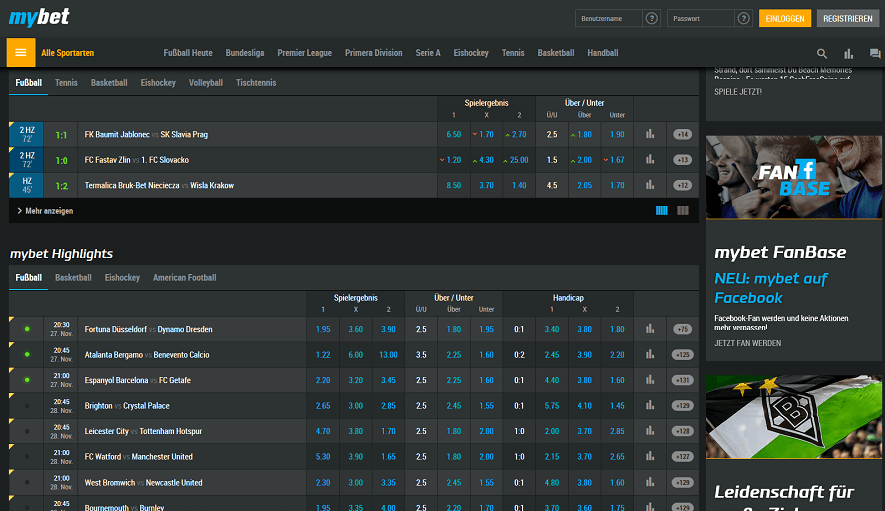The image size is (885, 511).
Task: Show +13 more bets for Fastav Zlin match
Action: tap(682, 160)
